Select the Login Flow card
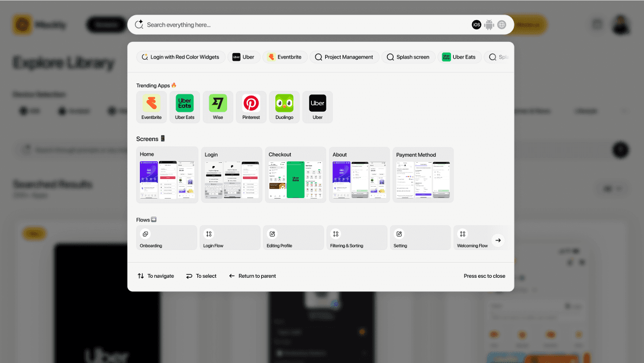The image size is (644, 363). click(230, 238)
